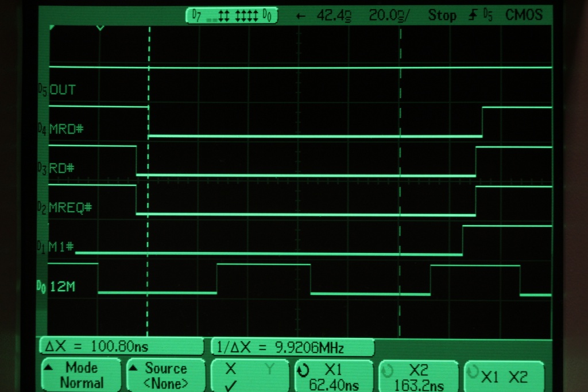Image resolution: width=588 pixels, height=392 pixels.
Task: Open the Mode Normal softkey menu
Action: tap(81, 375)
